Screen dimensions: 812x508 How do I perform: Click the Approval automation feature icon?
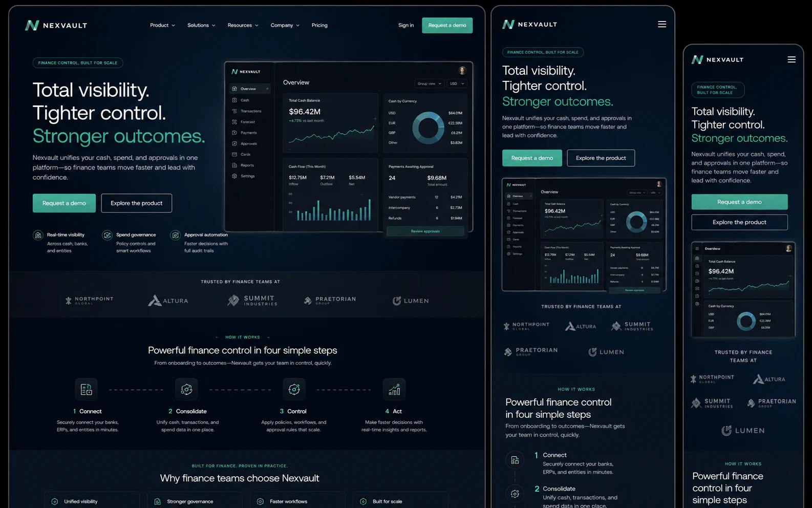click(x=175, y=235)
